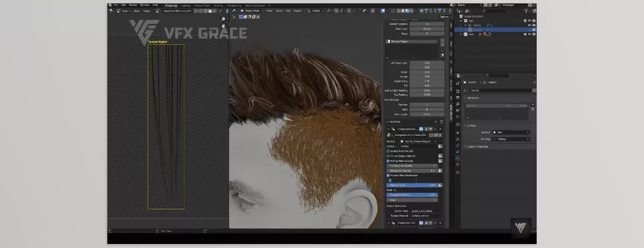
Task: Expand the Clamp Hair Curves modifier
Action: tap(388, 223)
